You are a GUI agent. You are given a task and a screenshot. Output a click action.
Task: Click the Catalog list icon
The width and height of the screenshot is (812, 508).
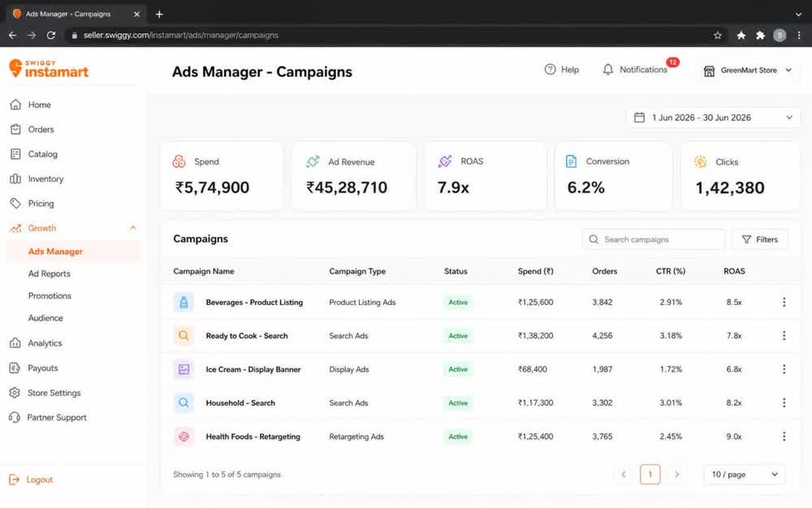click(x=15, y=154)
